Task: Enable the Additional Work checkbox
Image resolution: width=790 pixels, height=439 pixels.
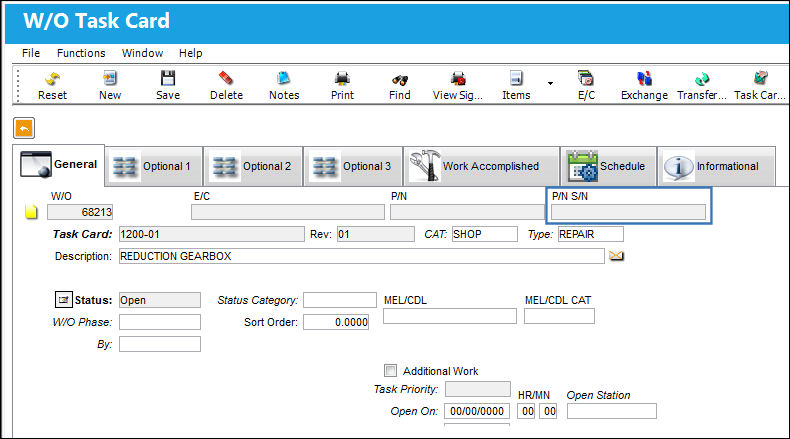Action: point(390,371)
